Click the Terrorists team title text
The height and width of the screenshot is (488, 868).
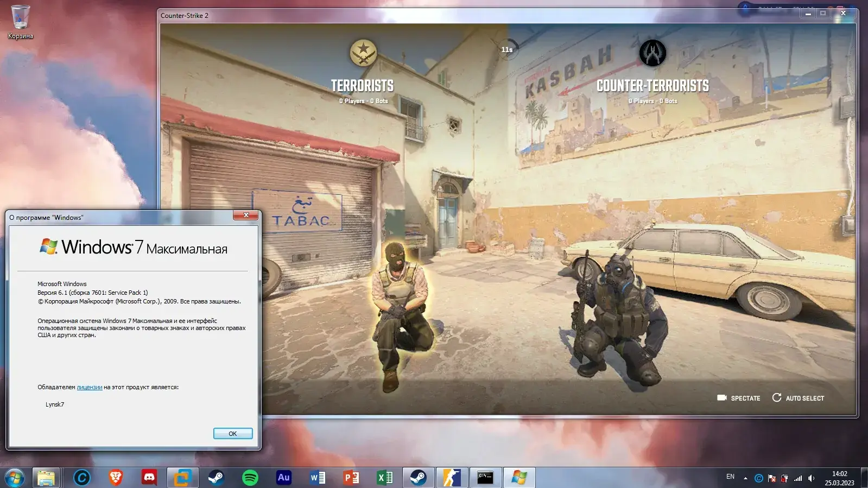363,86
